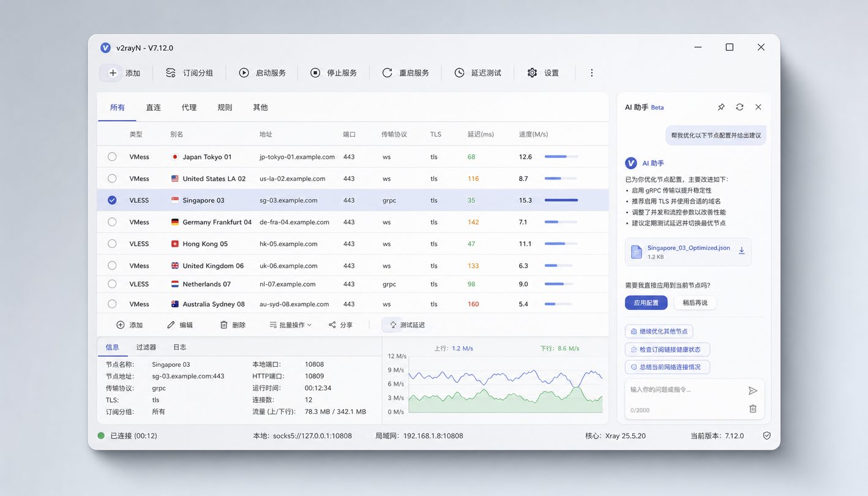Switch to 其他 tab
The image size is (868, 496).
tap(260, 107)
